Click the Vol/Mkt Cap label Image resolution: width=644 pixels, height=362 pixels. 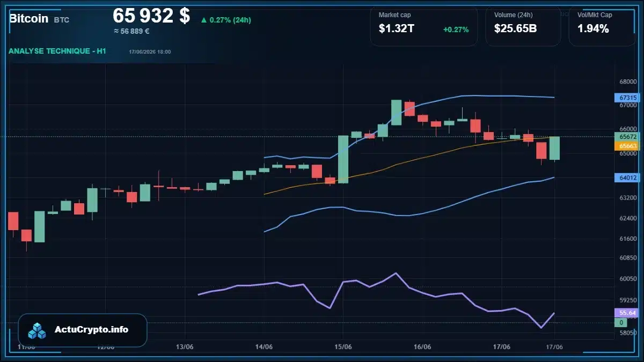[x=595, y=15]
